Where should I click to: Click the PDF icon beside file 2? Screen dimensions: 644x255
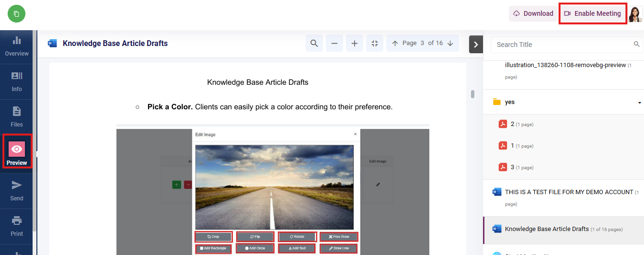pos(503,124)
